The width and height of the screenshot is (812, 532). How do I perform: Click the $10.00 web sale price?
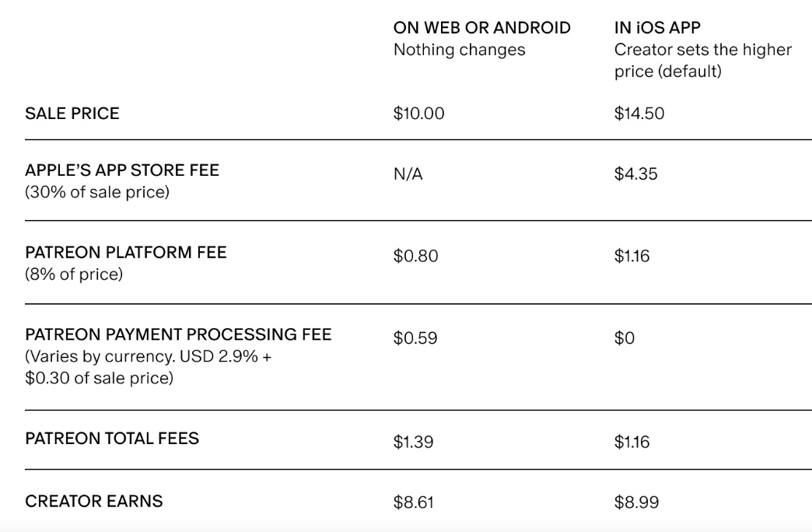tap(418, 114)
